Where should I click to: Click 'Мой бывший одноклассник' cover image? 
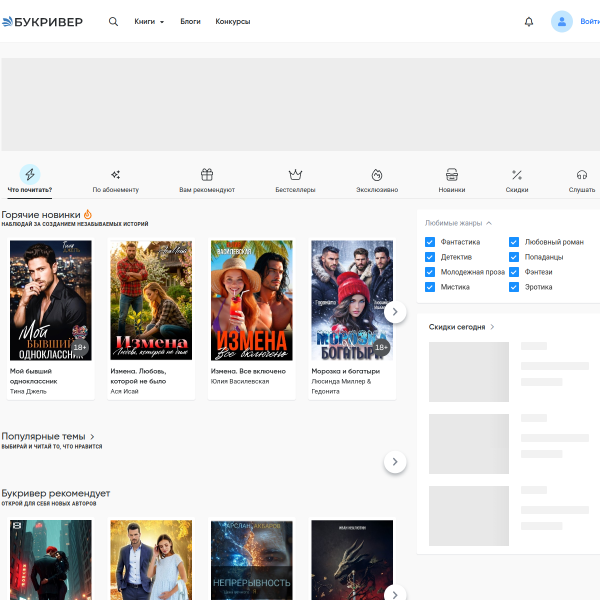(51, 300)
